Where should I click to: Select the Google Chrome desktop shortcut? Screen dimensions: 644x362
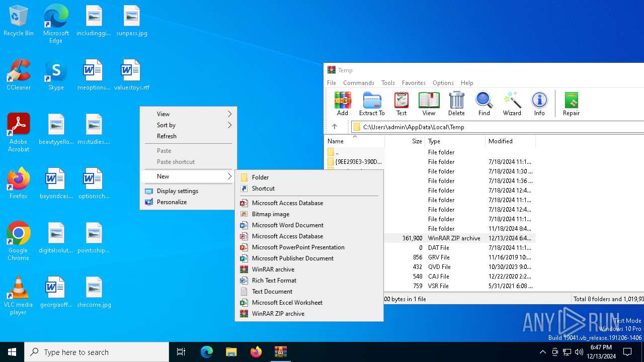pos(19,241)
